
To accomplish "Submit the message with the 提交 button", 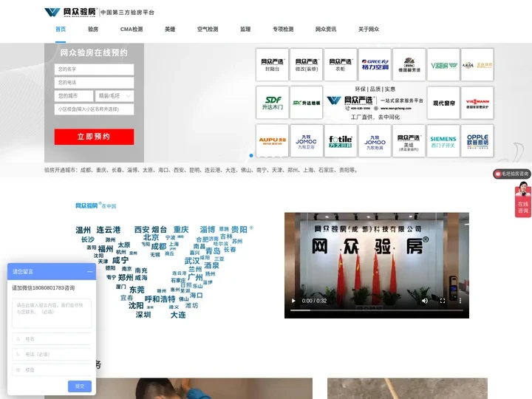I will [79, 386].
